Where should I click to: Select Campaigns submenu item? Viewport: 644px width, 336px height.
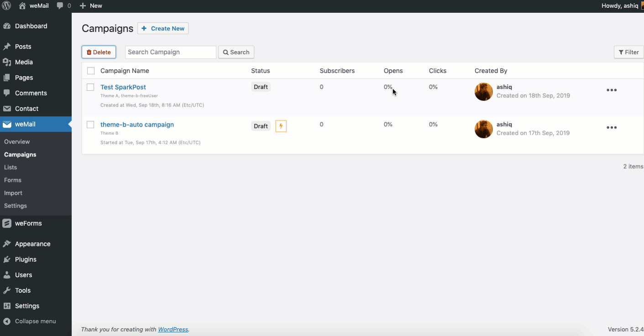20,155
